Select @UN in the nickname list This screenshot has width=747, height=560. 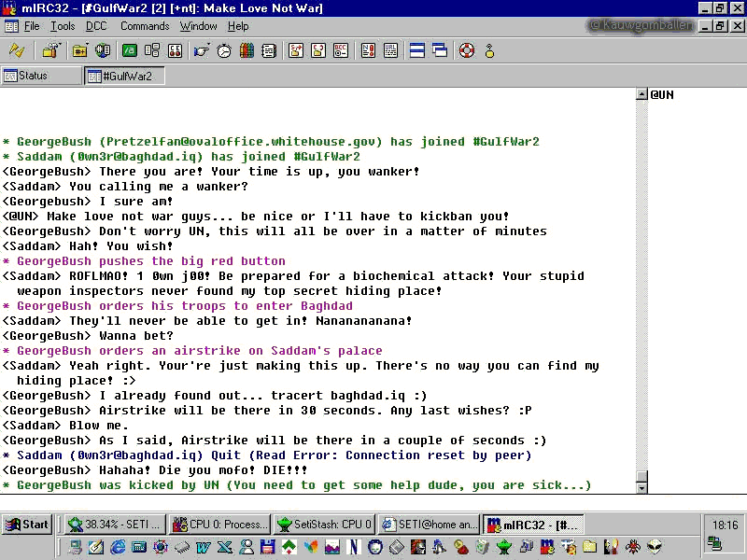tap(664, 94)
